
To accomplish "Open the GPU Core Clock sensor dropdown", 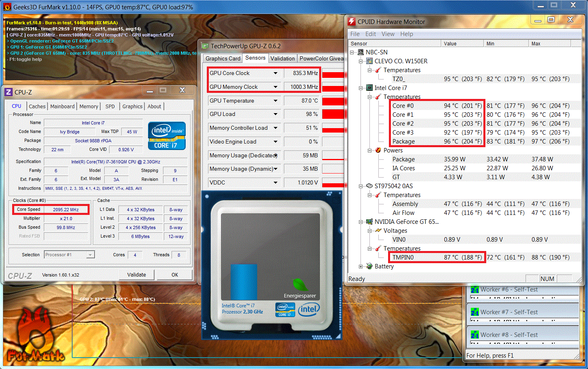I will point(275,73).
